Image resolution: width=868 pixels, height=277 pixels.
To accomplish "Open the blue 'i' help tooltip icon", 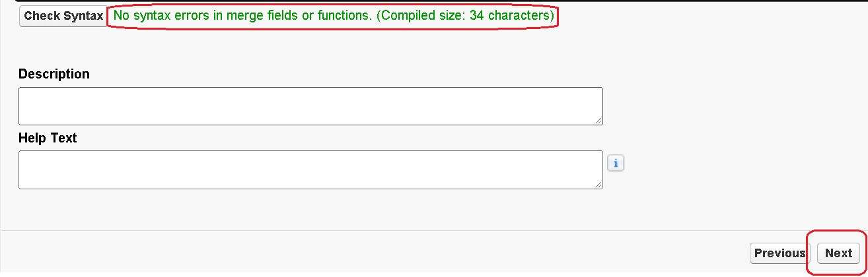I will [x=615, y=163].
